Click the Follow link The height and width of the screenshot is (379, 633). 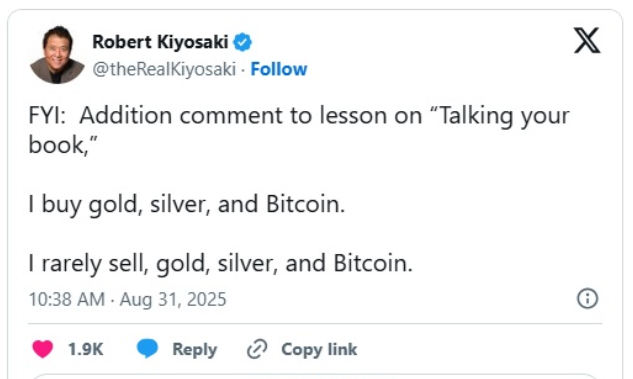click(x=279, y=69)
